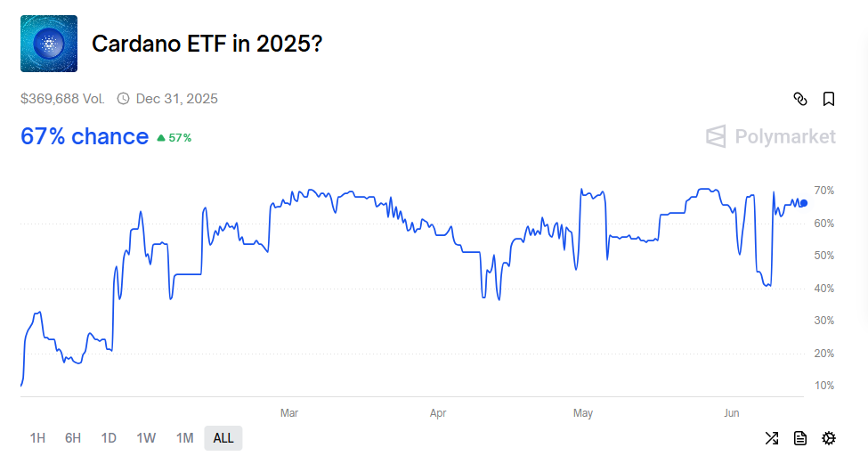
Task: Show the 1W chart range
Action: 146,438
